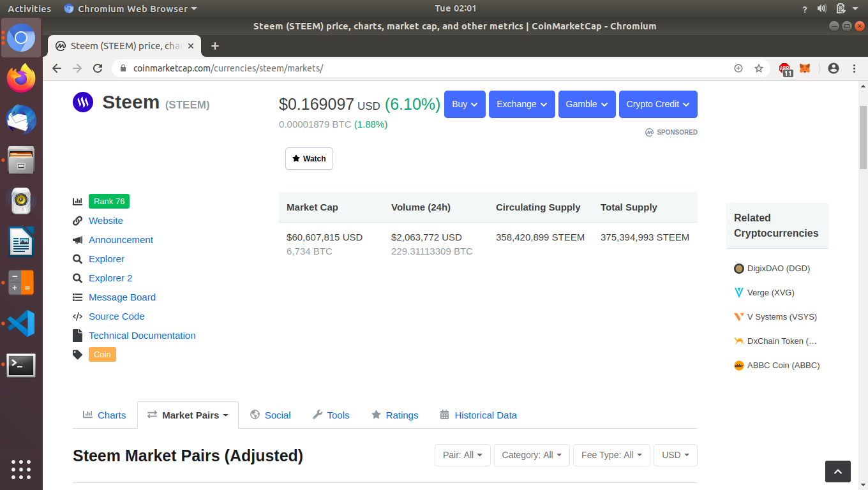
Task: Open Terminal from the dock
Action: (x=21, y=365)
